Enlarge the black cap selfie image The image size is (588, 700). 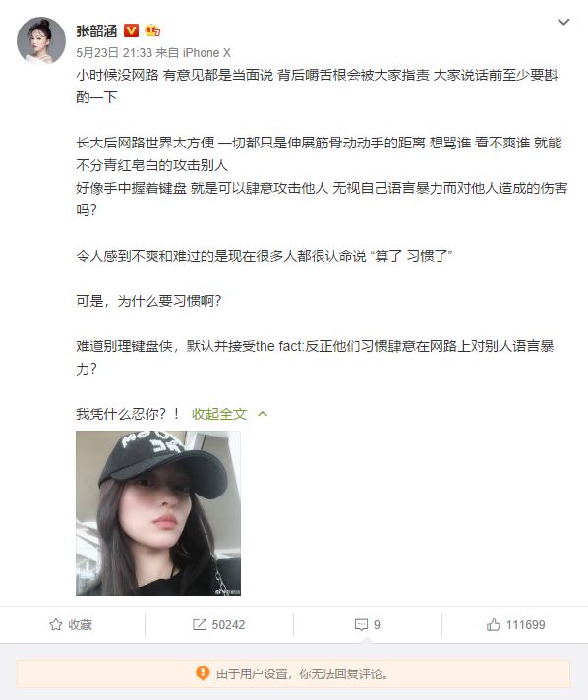(158, 513)
